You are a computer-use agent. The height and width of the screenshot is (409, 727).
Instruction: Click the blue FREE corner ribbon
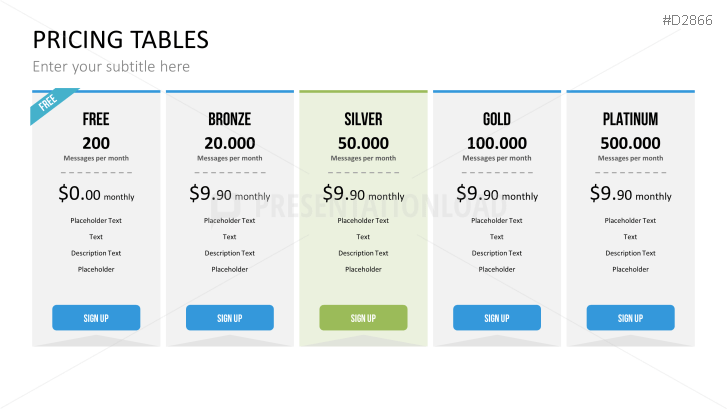[50, 104]
